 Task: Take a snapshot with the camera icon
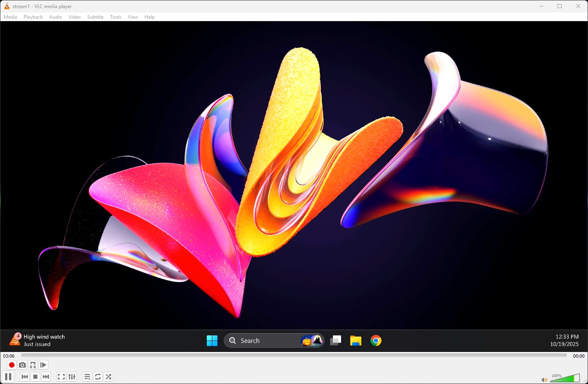22,365
